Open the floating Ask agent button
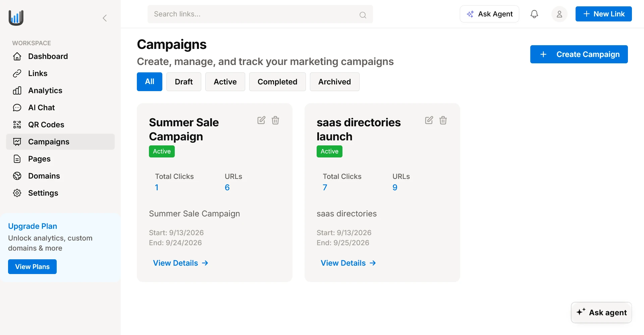 (601, 313)
